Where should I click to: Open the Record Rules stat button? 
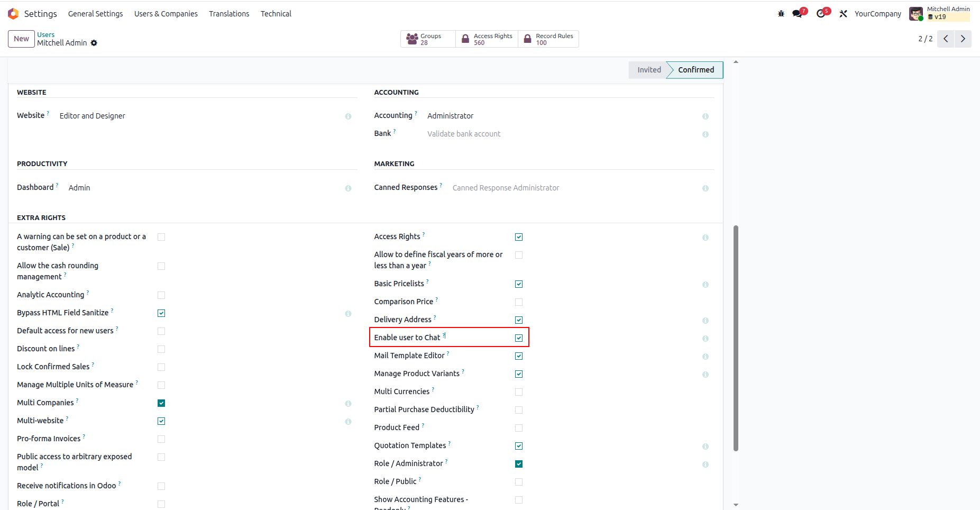coord(548,39)
